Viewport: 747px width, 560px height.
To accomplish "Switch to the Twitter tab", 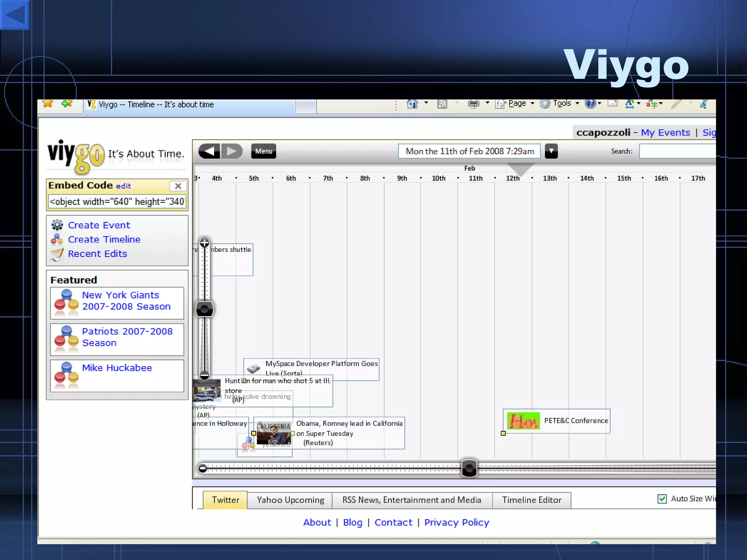I will pos(225,500).
